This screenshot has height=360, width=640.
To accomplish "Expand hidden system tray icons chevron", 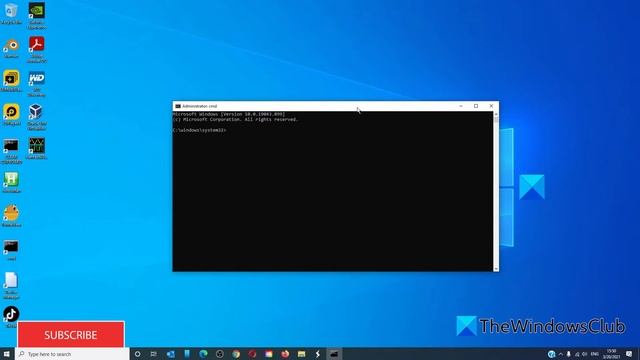I will click(560, 354).
